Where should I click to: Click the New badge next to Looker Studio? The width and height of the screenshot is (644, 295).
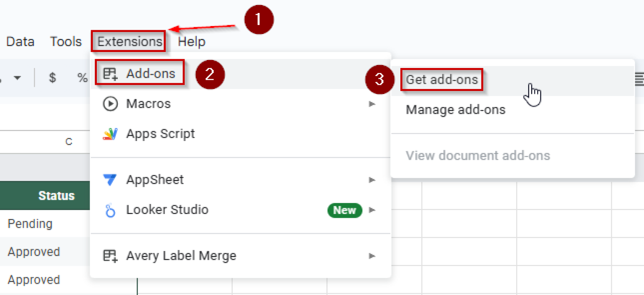tap(344, 210)
